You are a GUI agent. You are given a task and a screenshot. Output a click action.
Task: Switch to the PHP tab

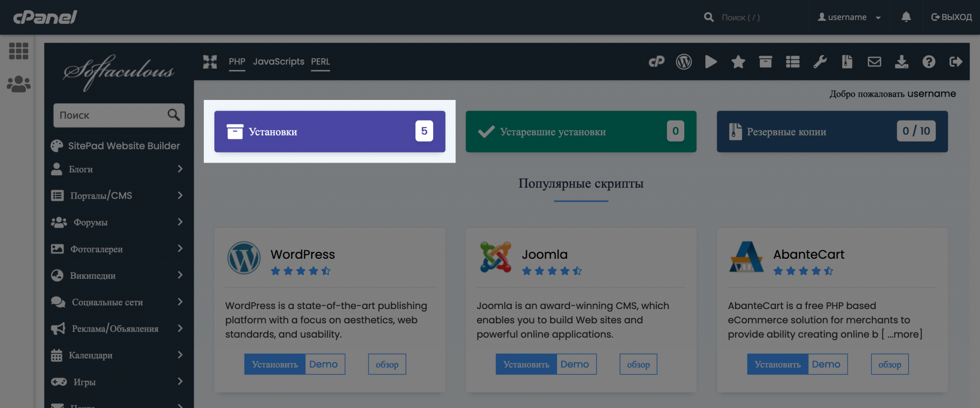pos(237,62)
